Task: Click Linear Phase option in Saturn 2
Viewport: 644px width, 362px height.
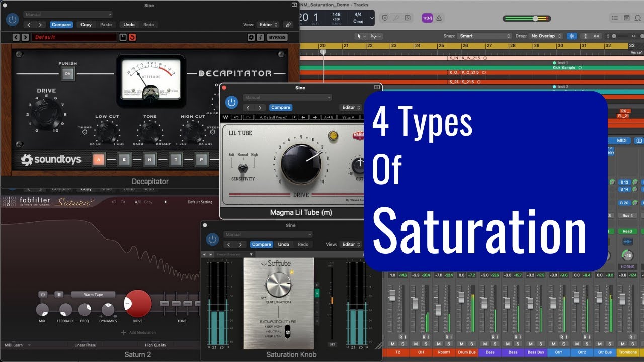Action: [85, 345]
